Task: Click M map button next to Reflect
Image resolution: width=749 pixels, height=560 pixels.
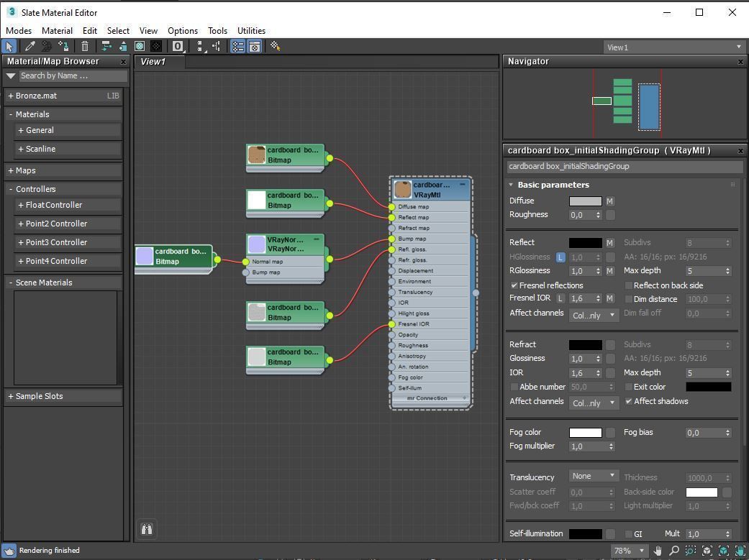Action: (609, 243)
